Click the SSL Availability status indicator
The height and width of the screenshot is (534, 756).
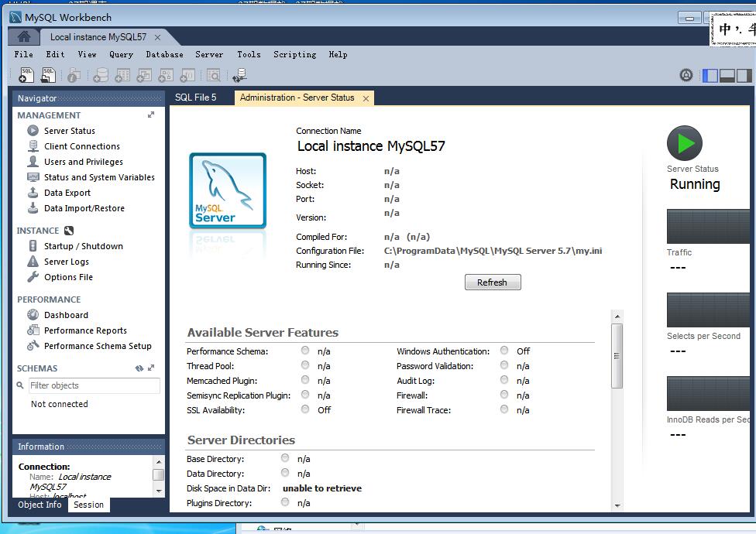(305, 409)
